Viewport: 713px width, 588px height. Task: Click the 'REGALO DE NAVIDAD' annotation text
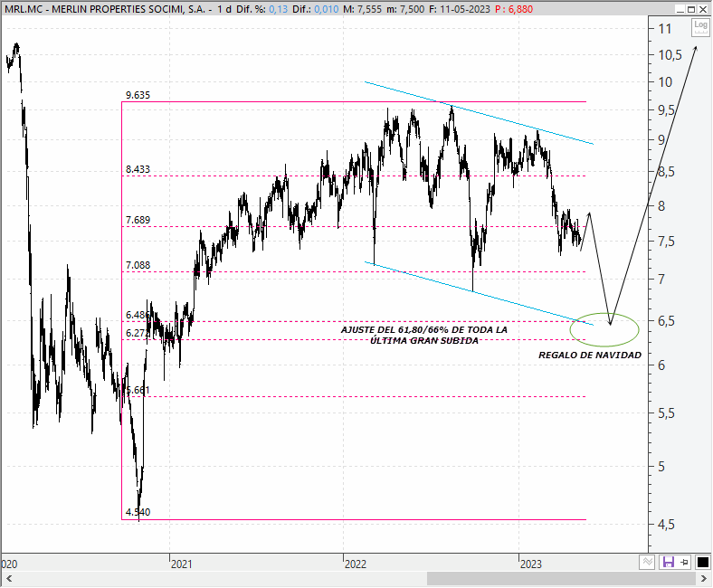[590, 356]
